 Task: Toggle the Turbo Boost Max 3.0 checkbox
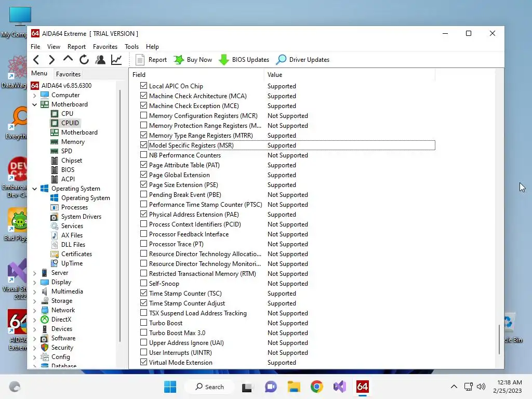pos(143,332)
